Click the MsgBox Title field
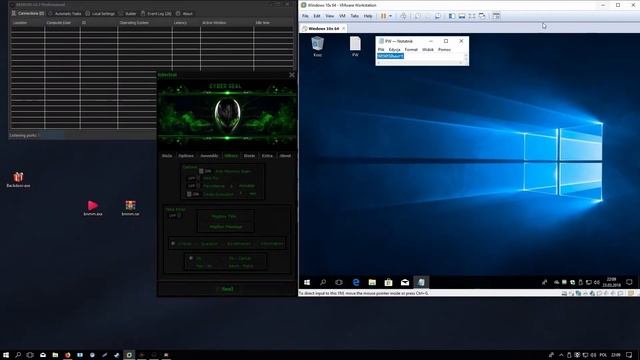 point(225,216)
